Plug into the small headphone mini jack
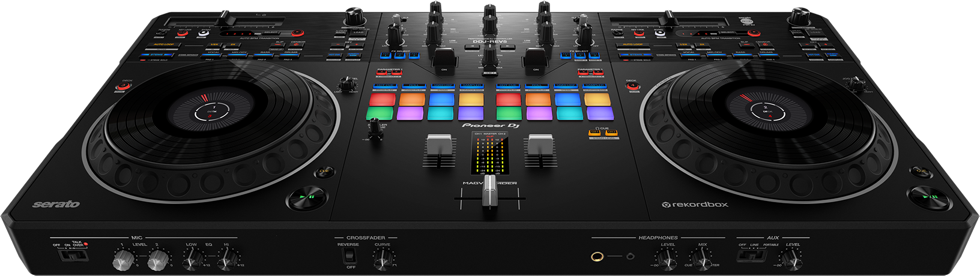 point(630,256)
